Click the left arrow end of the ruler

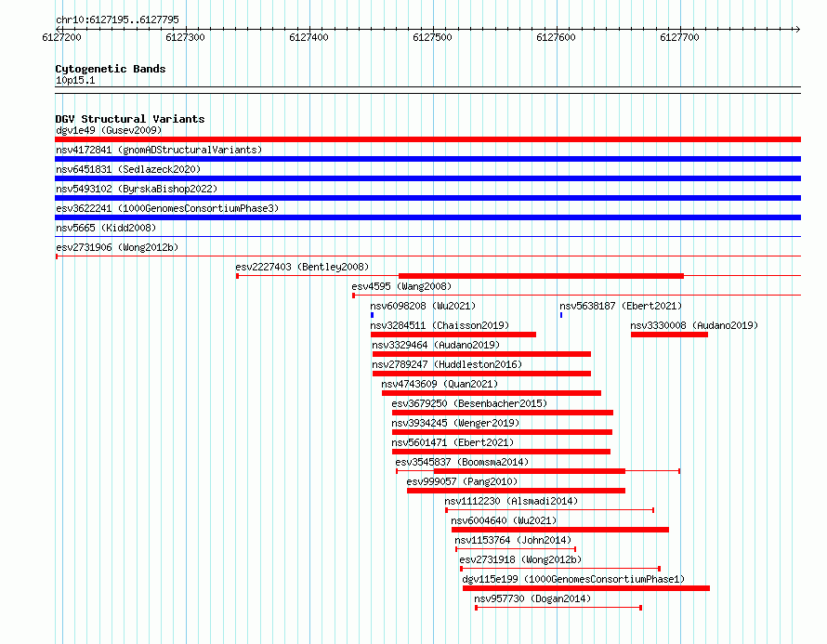pos(59,29)
